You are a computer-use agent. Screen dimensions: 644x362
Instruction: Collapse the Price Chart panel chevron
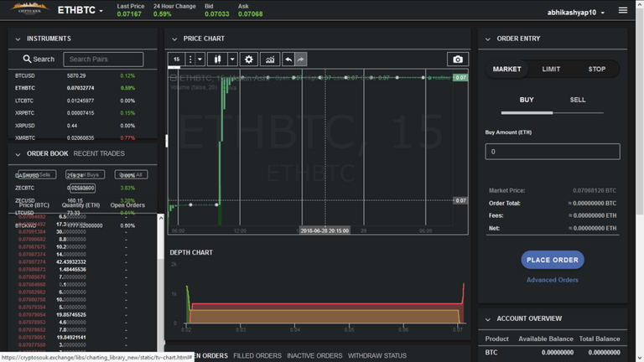click(174, 39)
